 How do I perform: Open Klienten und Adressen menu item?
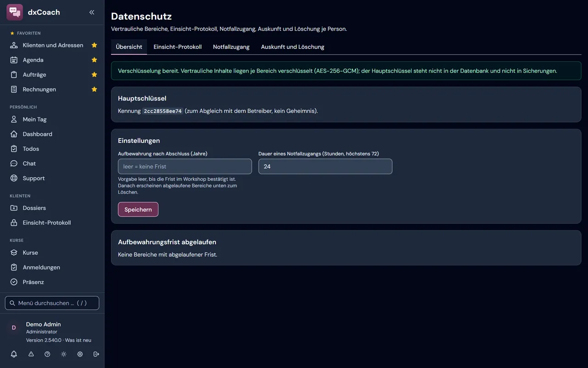pyautogui.click(x=53, y=45)
